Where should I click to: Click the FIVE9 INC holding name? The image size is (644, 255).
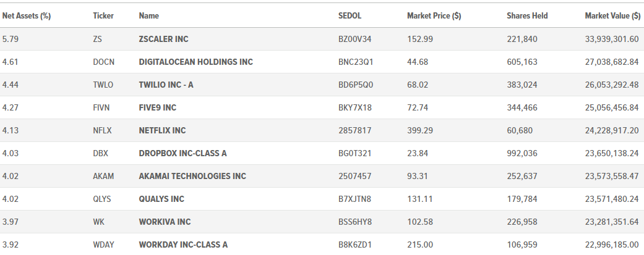(157, 108)
